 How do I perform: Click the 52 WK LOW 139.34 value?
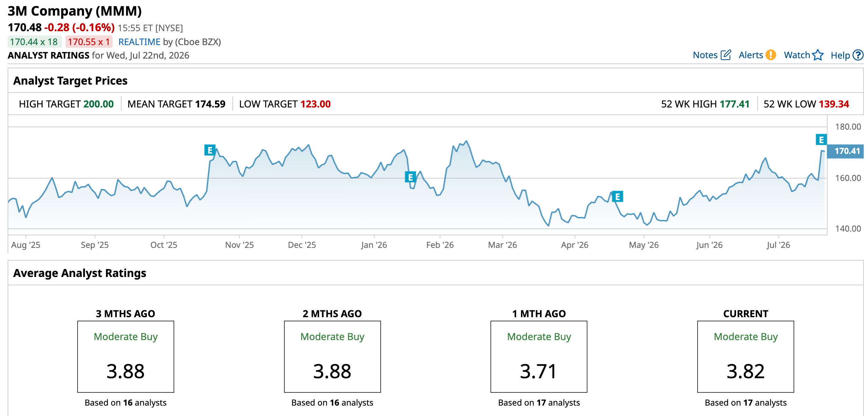[834, 104]
